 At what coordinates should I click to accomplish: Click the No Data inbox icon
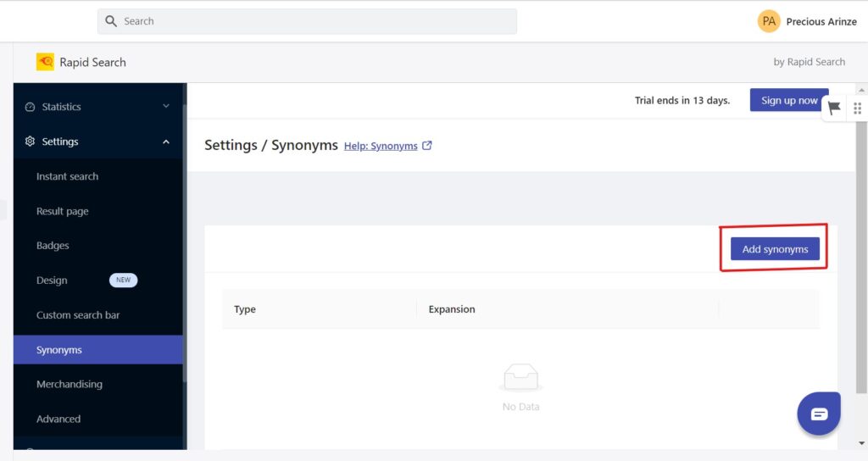(x=521, y=378)
